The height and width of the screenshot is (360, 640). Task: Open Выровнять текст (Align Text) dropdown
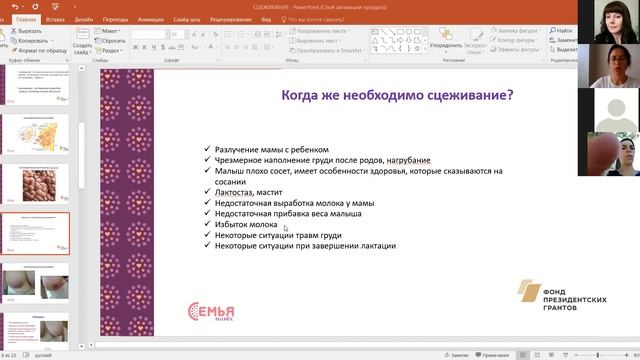(x=315, y=41)
